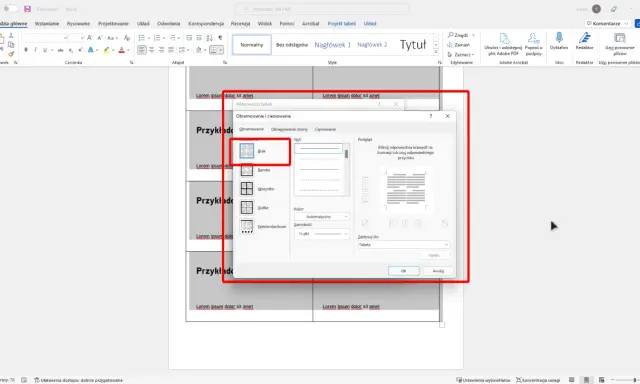Sort paragraph icon
Screen dimensions: 640x384
pos(209,38)
